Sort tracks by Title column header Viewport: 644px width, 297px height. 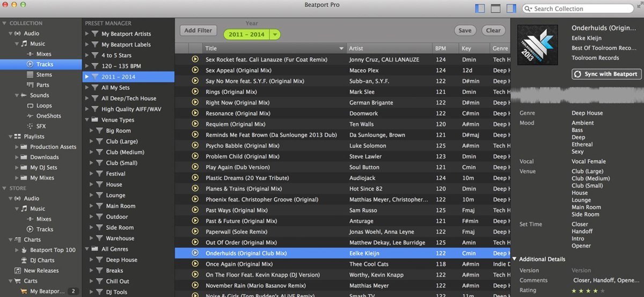click(x=274, y=48)
